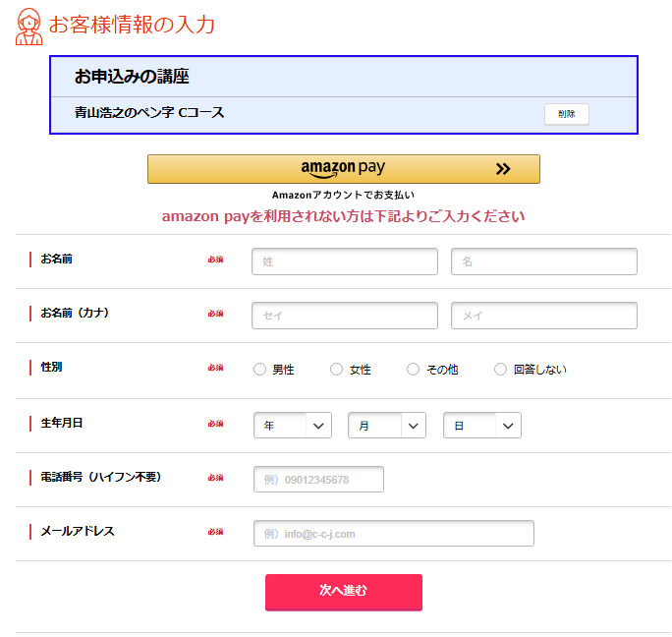The height and width of the screenshot is (637, 672).
Task: Select the 男性 radio button
Action: [x=260, y=370]
